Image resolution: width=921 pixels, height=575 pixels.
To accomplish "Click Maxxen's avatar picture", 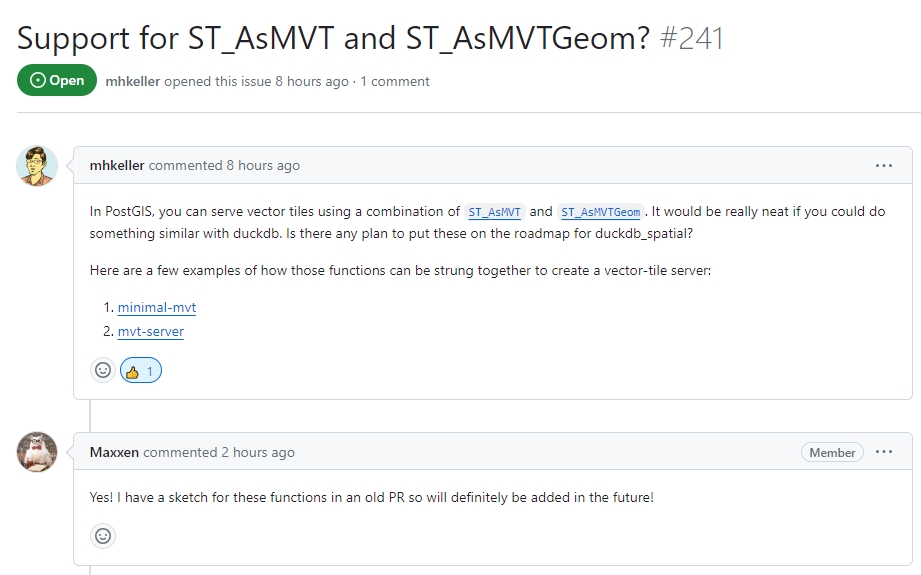I will [37, 452].
